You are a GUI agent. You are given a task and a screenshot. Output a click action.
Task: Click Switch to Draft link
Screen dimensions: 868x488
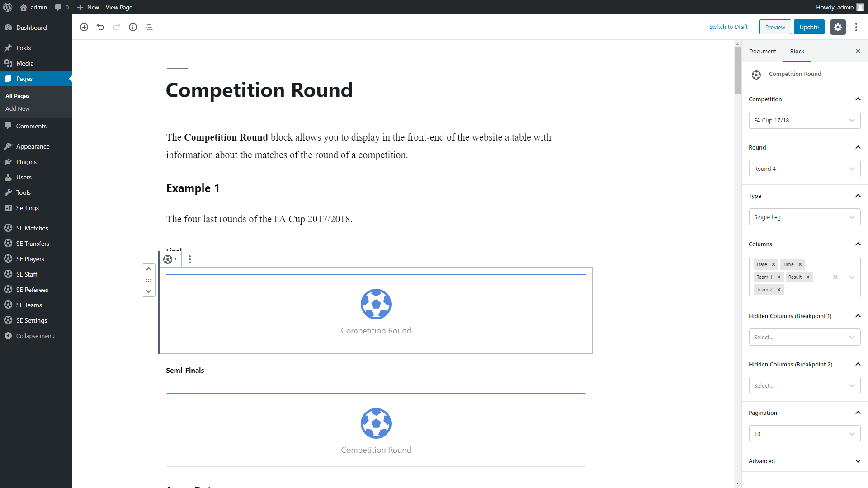728,27
